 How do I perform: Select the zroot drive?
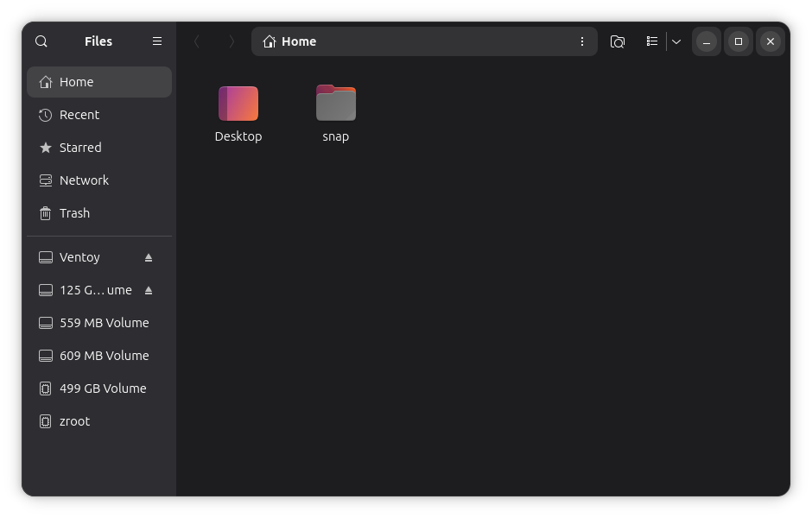74,421
